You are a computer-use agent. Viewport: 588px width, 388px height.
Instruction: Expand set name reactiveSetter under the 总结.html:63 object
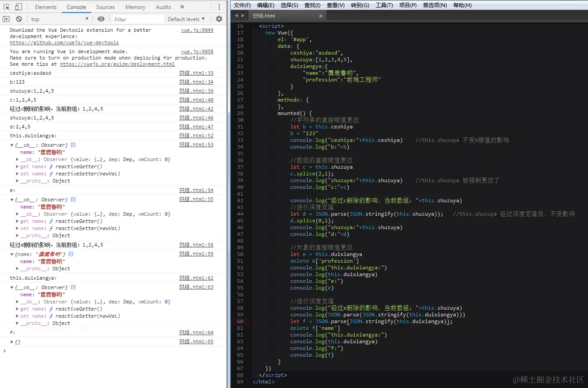17,316
